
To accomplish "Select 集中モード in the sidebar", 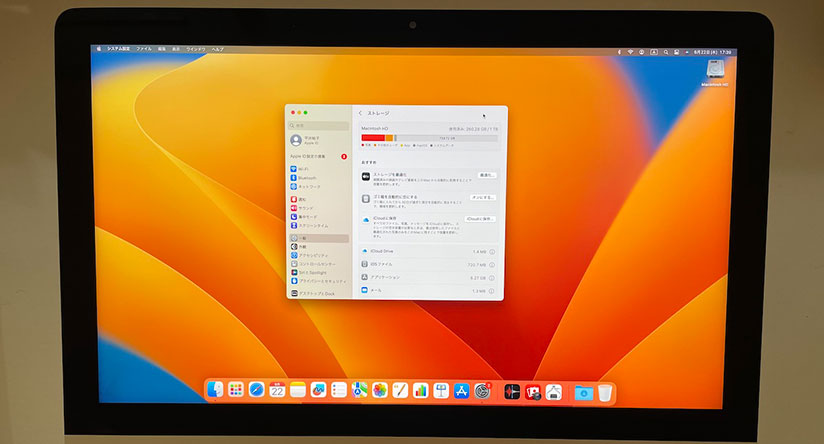I will (318, 217).
